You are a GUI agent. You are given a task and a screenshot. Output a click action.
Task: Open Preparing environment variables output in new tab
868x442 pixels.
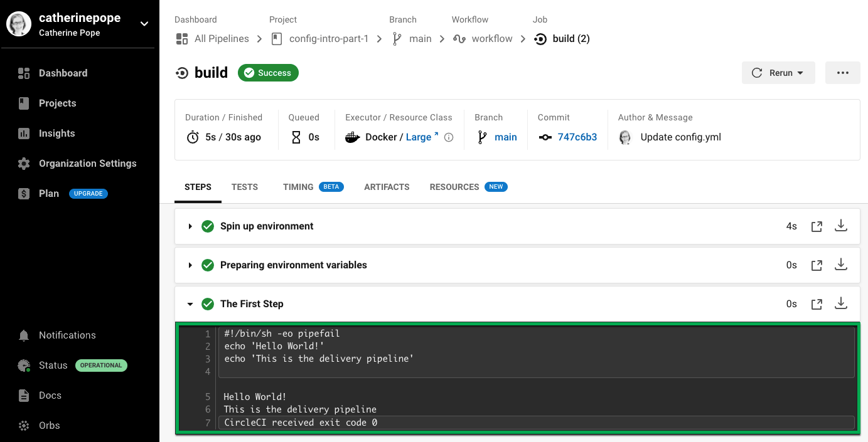tap(817, 266)
